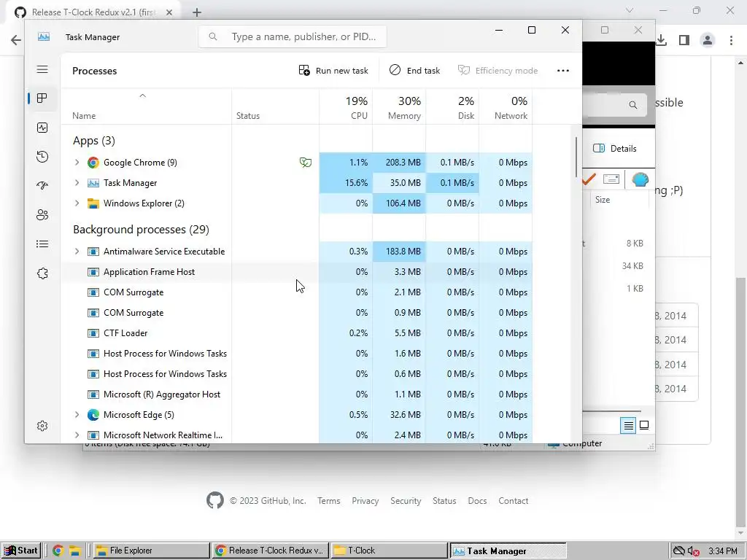The width and height of the screenshot is (747, 560).
Task: Click the Windows Explorer process icon
Action: pyautogui.click(x=93, y=203)
